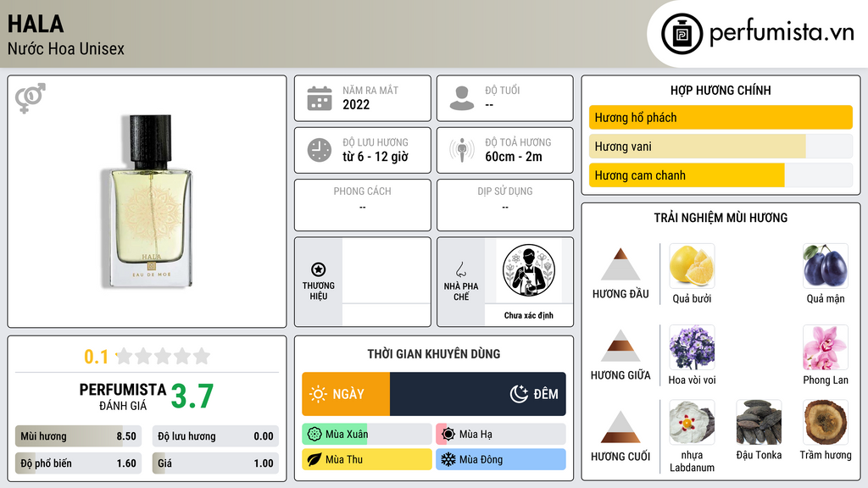Screen dimensions: 868x488
Task: Click the Dịp sử dụng card
Action: (505, 205)
